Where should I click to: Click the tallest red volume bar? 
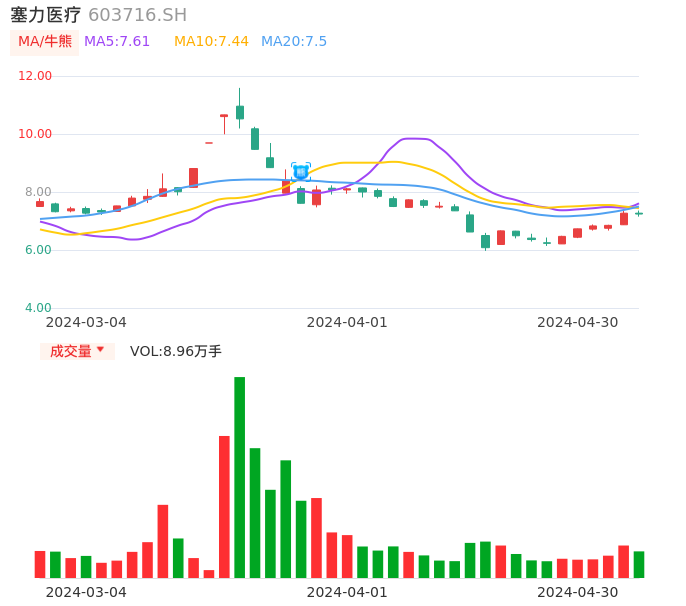(x=224, y=507)
